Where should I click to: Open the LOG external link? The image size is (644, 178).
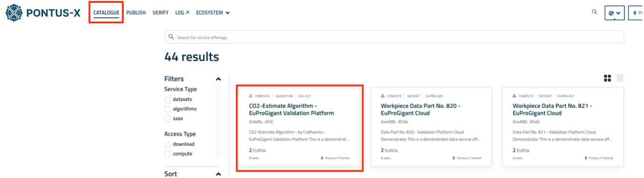[x=182, y=13]
